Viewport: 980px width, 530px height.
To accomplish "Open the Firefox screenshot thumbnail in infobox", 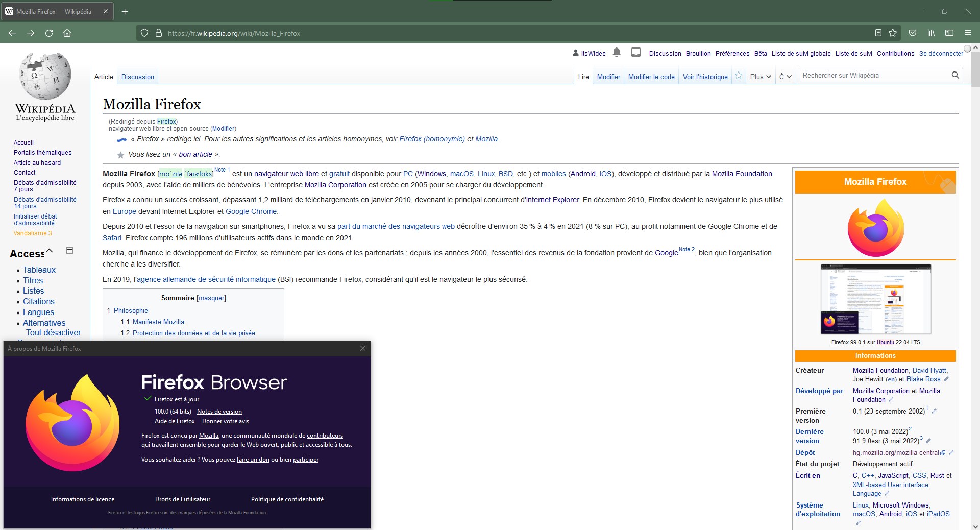I will (876, 299).
